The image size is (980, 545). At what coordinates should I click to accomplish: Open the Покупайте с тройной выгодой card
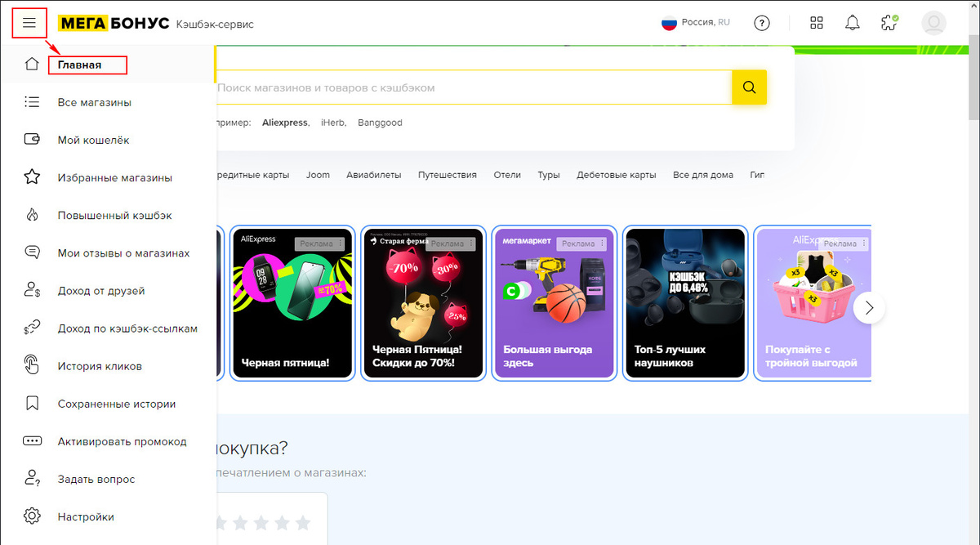click(813, 303)
